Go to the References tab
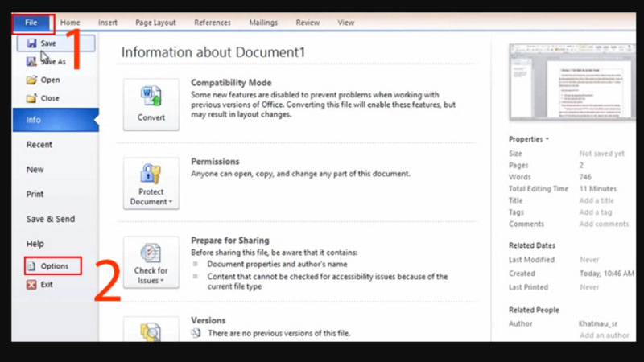The width and height of the screenshot is (644, 362). pyautogui.click(x=213, y=23)
